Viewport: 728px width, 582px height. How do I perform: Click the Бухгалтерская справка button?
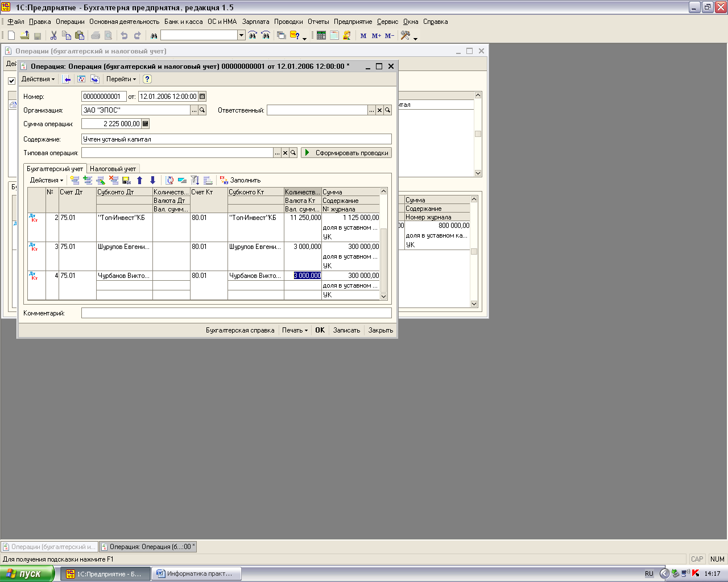(240, 330)
